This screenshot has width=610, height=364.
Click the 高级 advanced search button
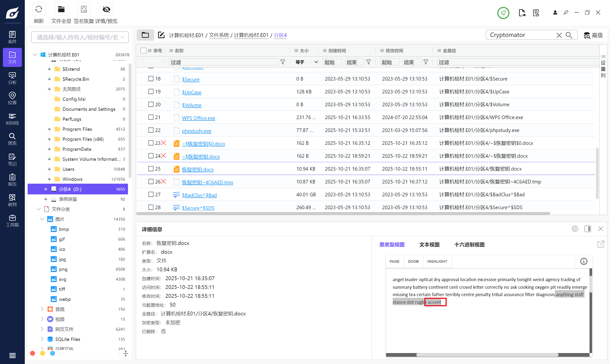coord(593,35)
